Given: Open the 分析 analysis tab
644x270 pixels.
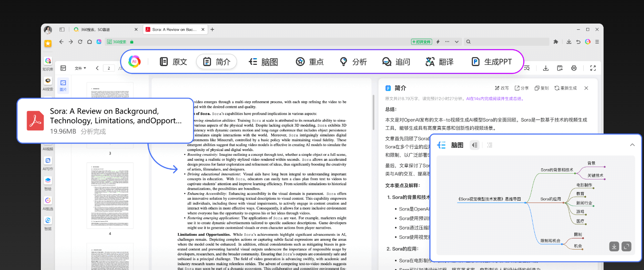Looking at the screenshot, I should pyautogui.click(x=353, y=62).
